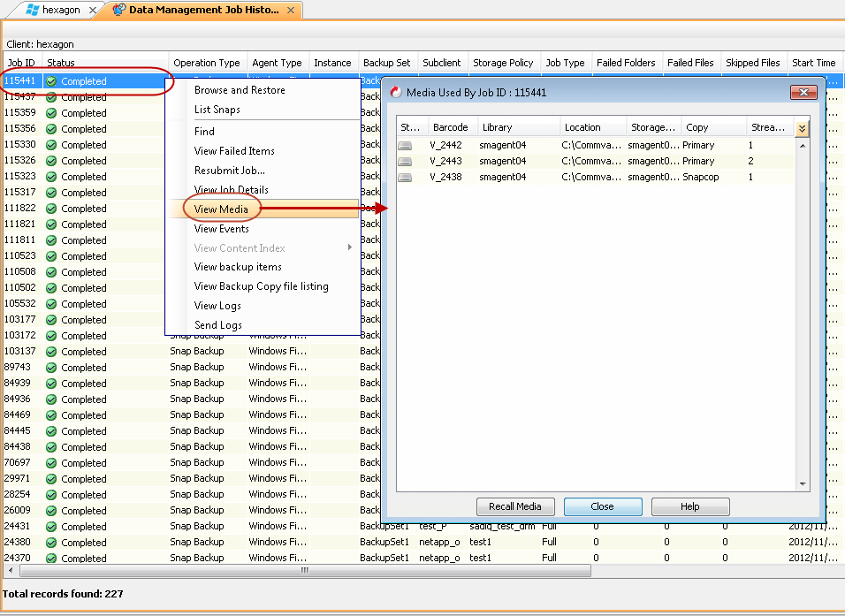Click the Windows icon on the hexagon tab
The height and width of the screenshot is (616, 845).
(32, 11)
